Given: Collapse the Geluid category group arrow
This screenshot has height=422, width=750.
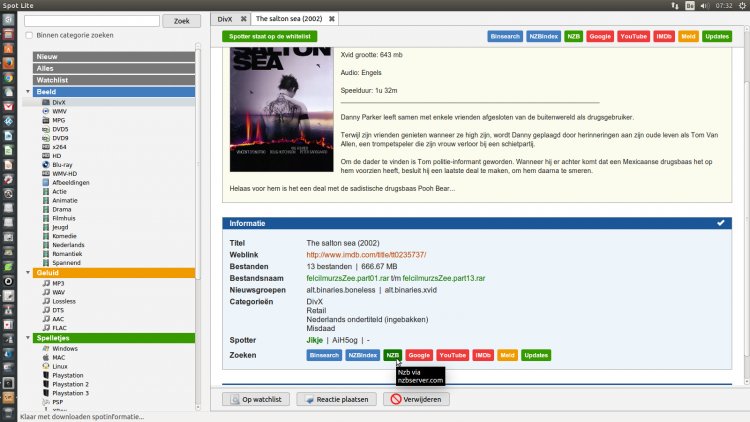Looking at the screenshot, I should click(x=28, y=272).
